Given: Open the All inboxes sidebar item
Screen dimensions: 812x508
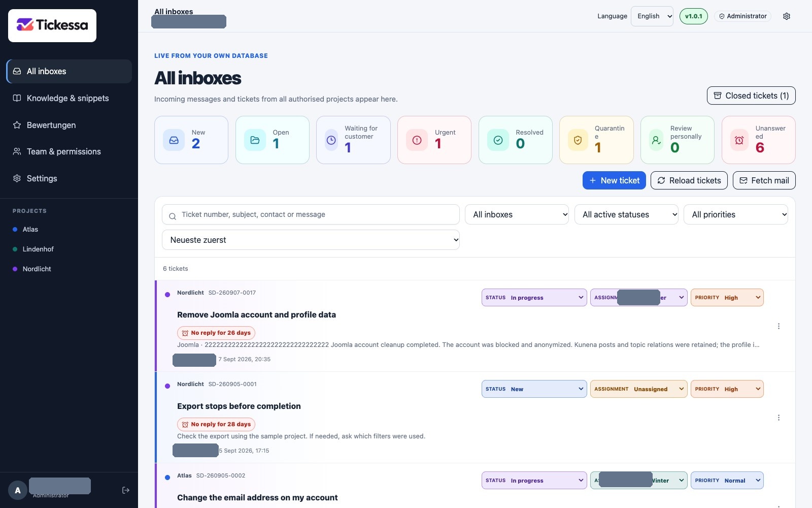Looking at the screenshot, I should tap(69, 71).
